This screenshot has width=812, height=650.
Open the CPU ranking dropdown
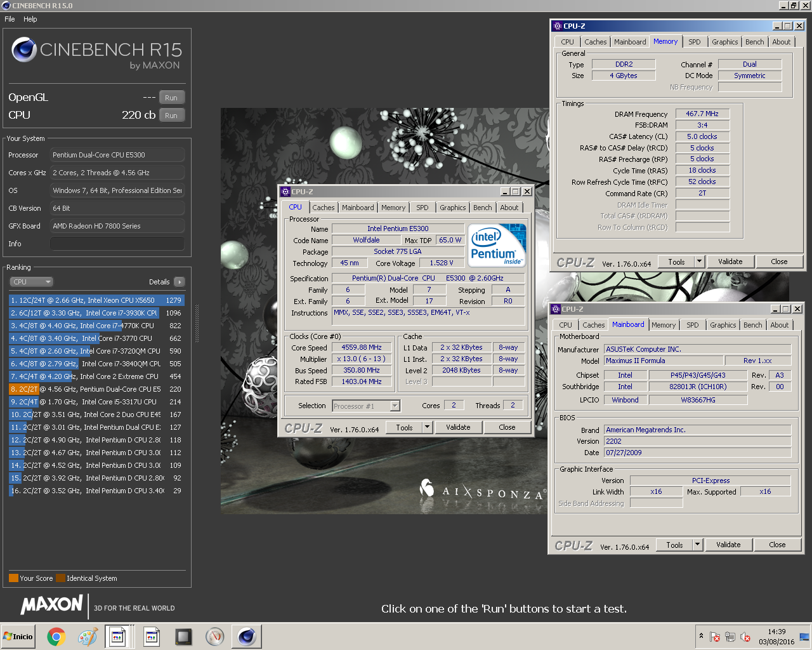coord(31,282)
